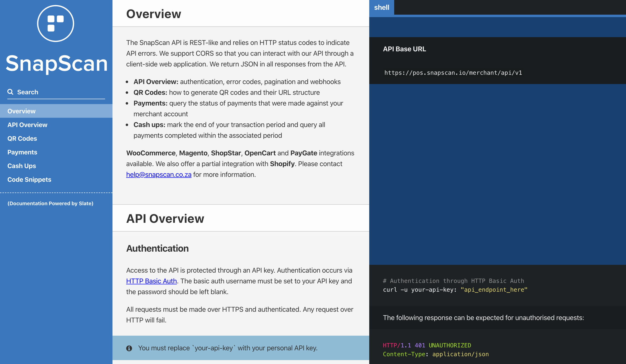The image size is (626, 364).
Task: Click the curl -u your-api-key command line
Action: click(x=455, y=289)
